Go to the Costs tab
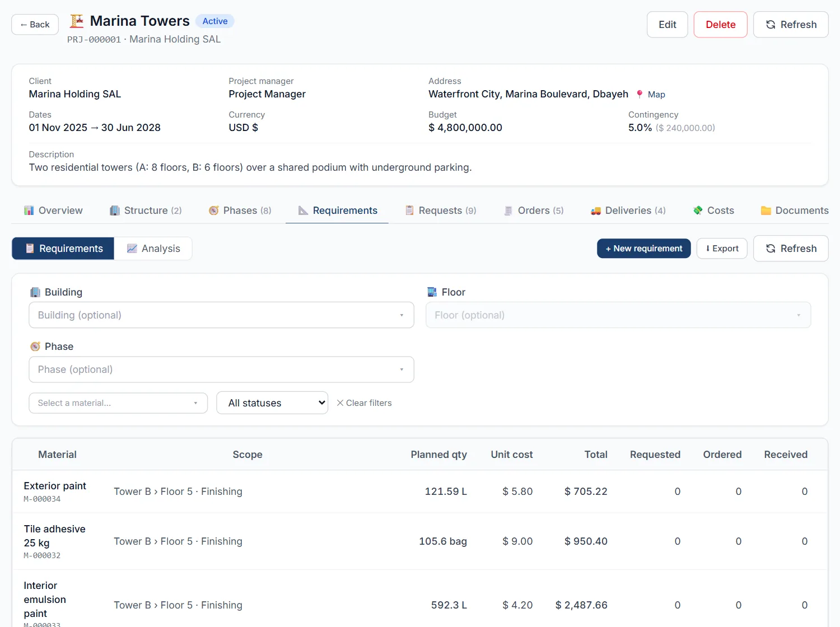The image size is (840, 627). (713, 210)
